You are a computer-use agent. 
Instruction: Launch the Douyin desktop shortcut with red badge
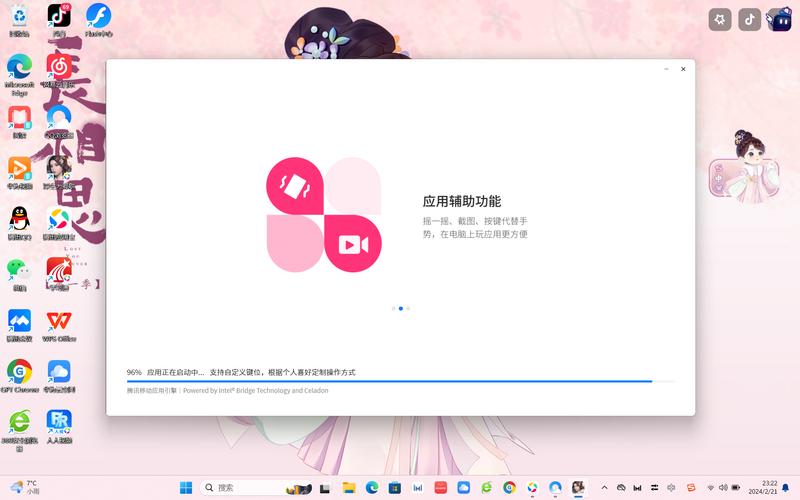point(59,20)
